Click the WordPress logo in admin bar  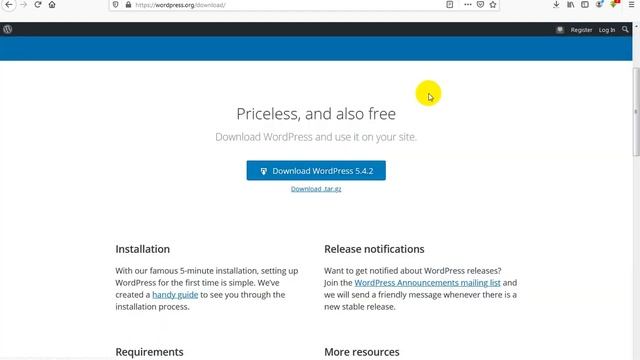pyautogui.click(x=7, y=29)
